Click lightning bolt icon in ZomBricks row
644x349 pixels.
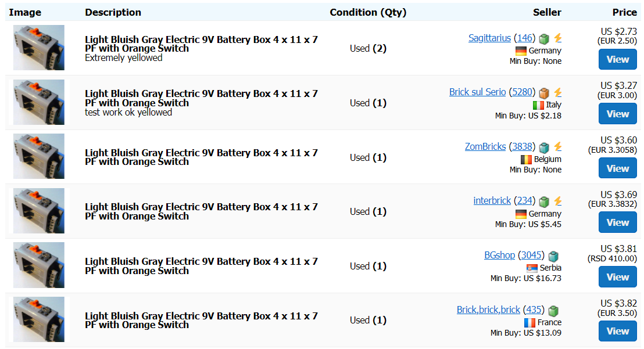[558, 147]
